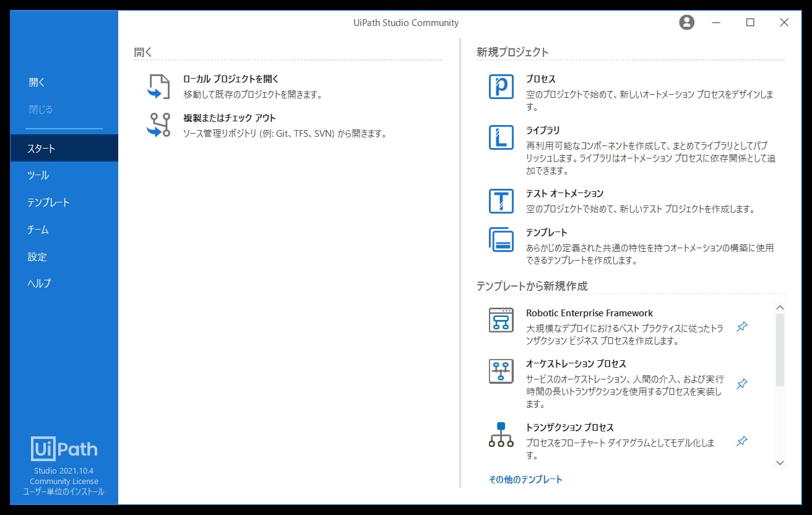Click the トランザクション プロセス title text

tap(570, 428)
